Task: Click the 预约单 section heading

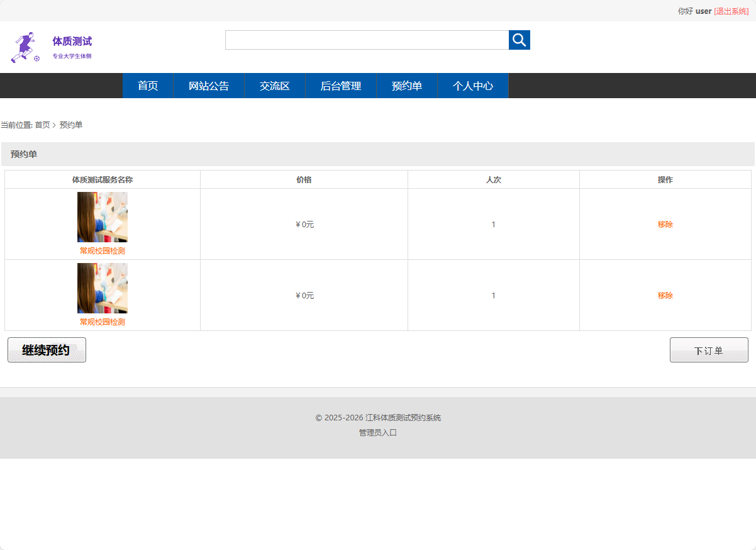Action: [x=24, y=154]
